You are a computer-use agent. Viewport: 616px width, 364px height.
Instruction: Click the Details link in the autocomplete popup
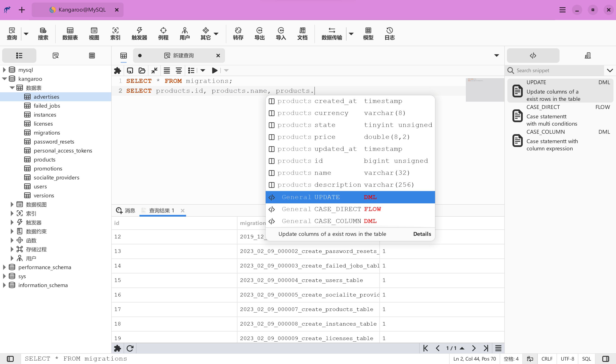click(422, 234)
